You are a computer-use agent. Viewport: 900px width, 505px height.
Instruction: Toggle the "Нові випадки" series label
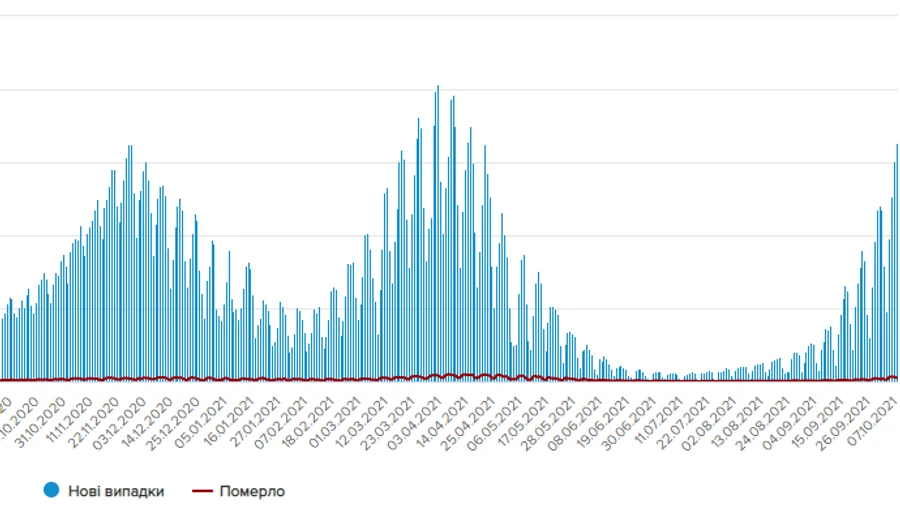pyautogui.click(x=115, y=490)
